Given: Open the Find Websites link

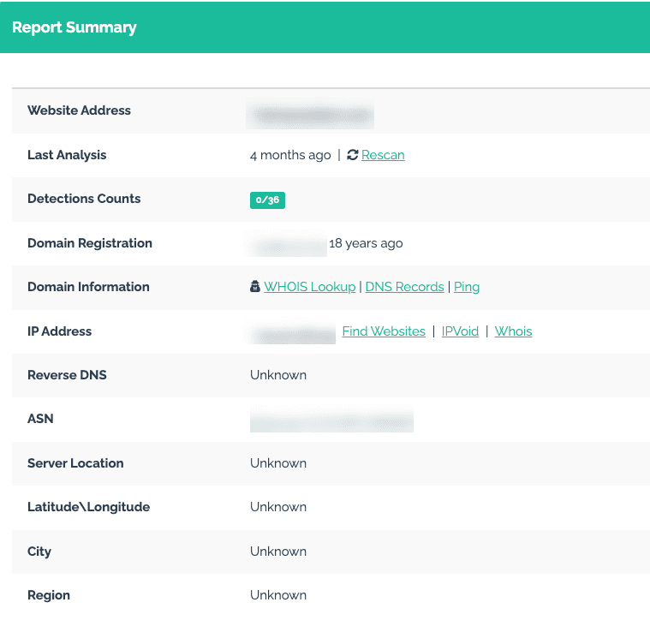Looking at the screenshot, I should (x=384, y=331).
